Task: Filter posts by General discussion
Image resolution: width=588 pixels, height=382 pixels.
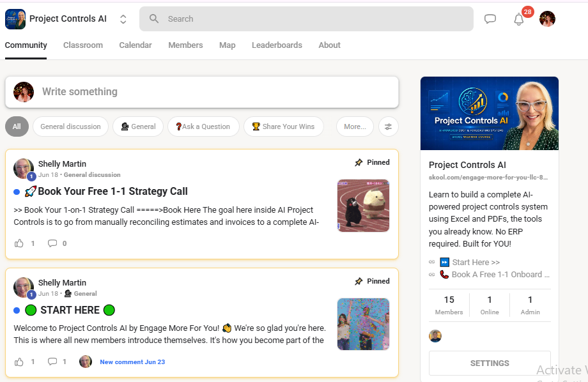Action: click(70, 126)
